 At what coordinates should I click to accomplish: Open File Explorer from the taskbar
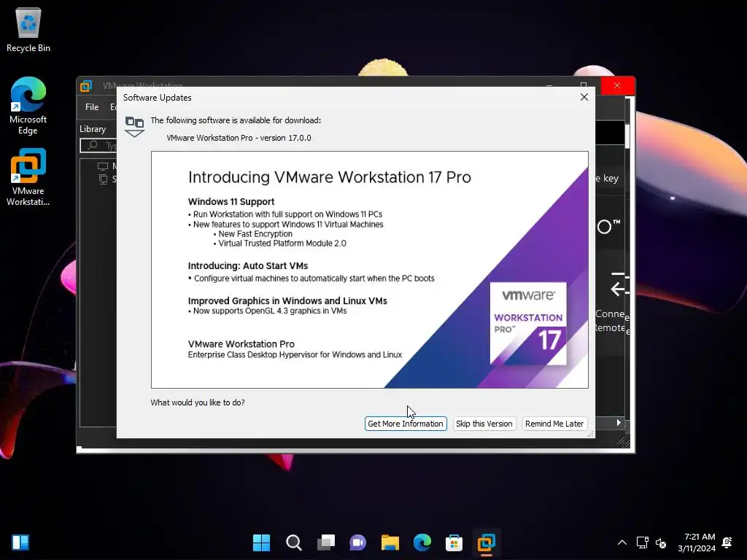pyautogui.click(x=390, y=542)
